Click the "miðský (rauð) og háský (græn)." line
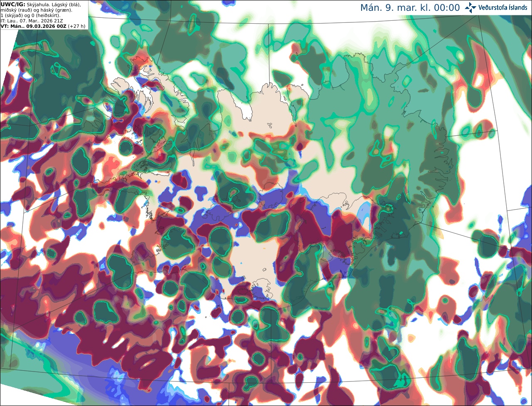 [36, 10]
